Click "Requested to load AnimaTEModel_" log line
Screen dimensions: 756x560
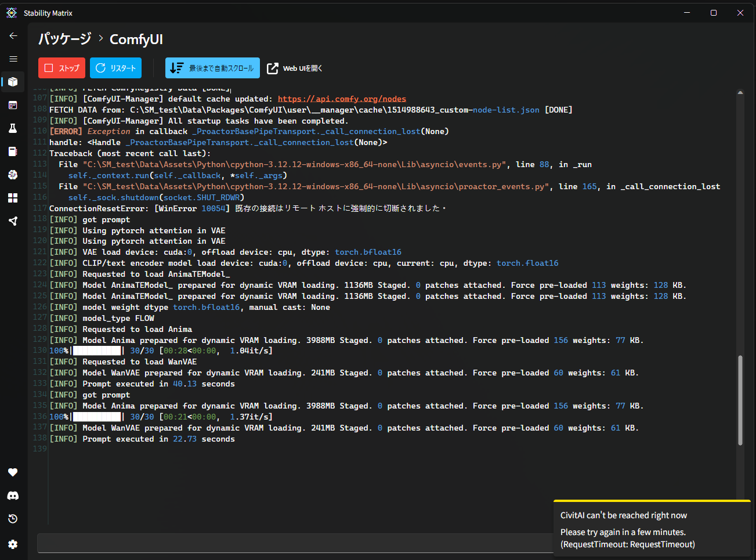tap(140, 274)
